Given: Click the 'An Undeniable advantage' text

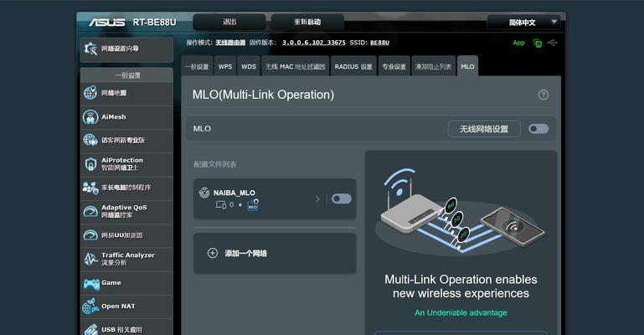Looking at the screenshot, I should click(461, 313).
